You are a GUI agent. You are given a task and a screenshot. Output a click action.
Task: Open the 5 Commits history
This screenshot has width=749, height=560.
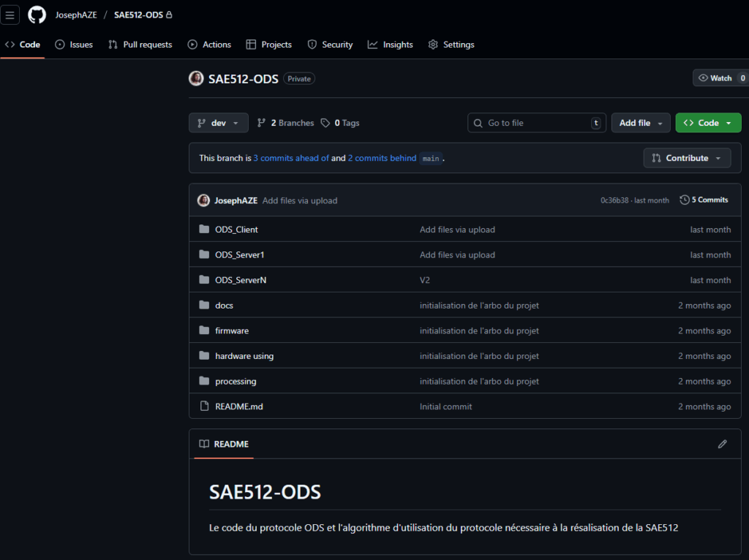click(704, 200)
